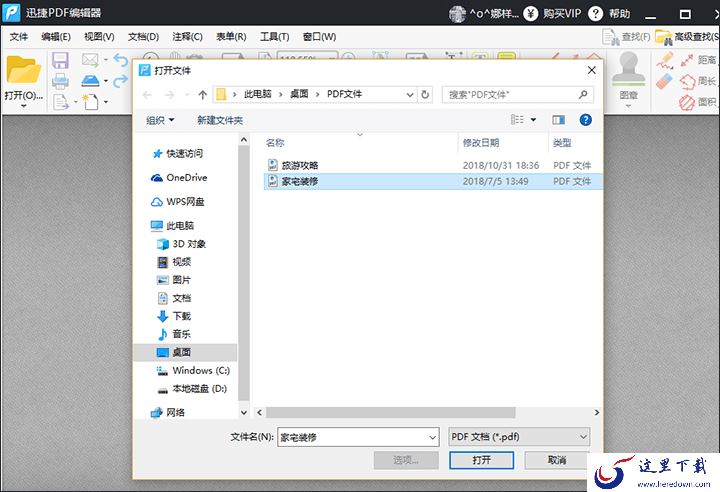Open the Window (窗口) menu
This screenshot has height=492, width=720.
[x=319, y=37]
